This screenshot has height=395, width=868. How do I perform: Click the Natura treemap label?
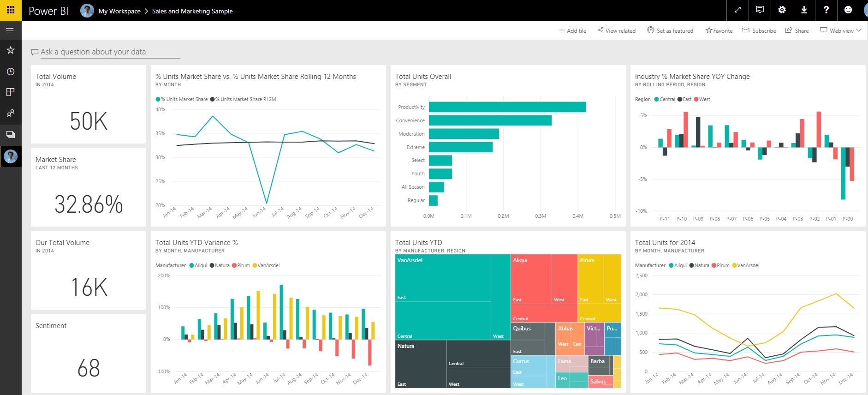[406, 346]
